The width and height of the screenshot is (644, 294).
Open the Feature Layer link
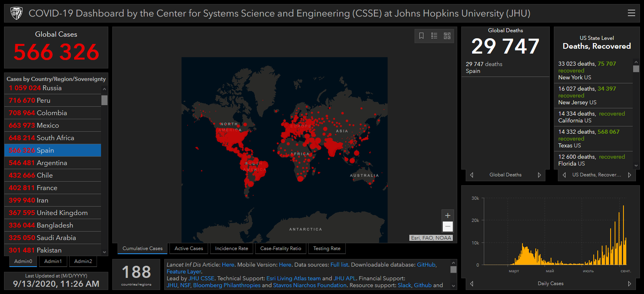(x=184, y=271)
